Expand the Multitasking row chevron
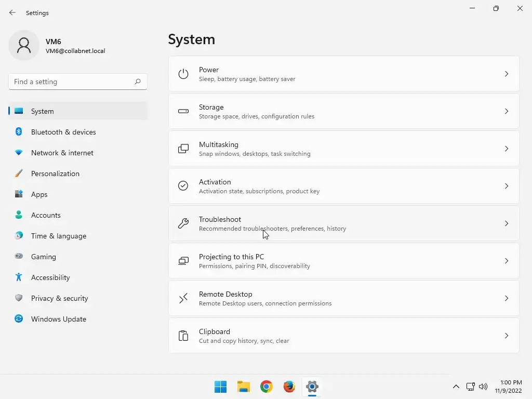The height and width of the screenshot is (399, 532). tap(506, 149)
